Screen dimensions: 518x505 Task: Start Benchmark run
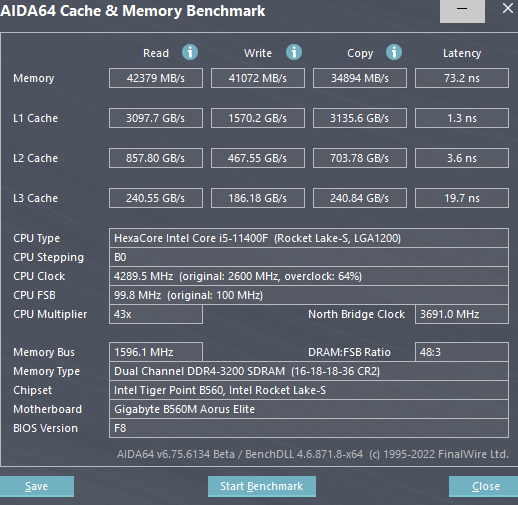[262, 486]
